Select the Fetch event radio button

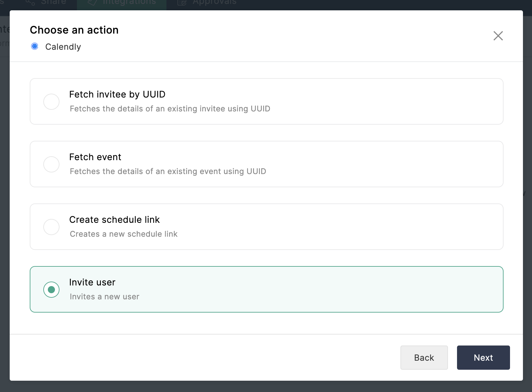click(51, 164)
